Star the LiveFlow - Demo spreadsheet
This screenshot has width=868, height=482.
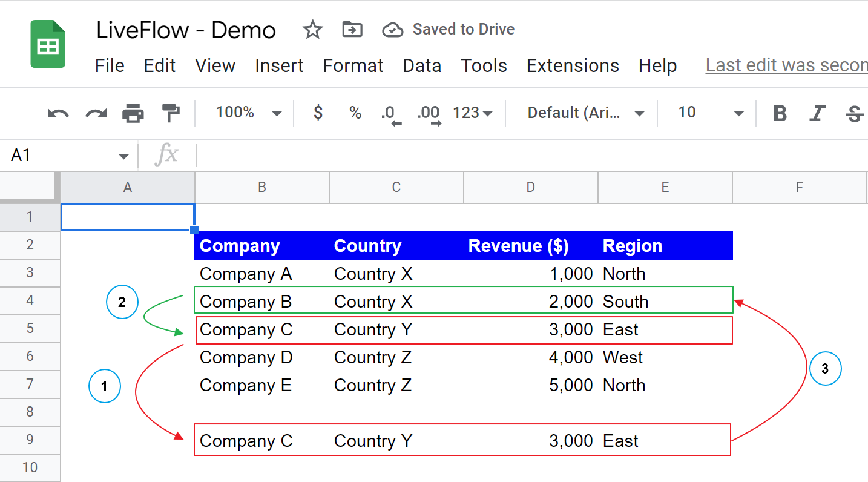click(312, 28)
